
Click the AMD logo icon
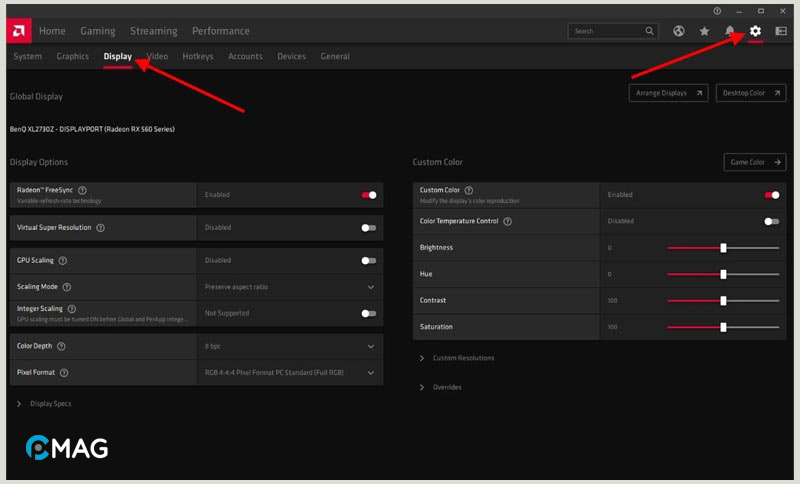(x=20, y=31)
